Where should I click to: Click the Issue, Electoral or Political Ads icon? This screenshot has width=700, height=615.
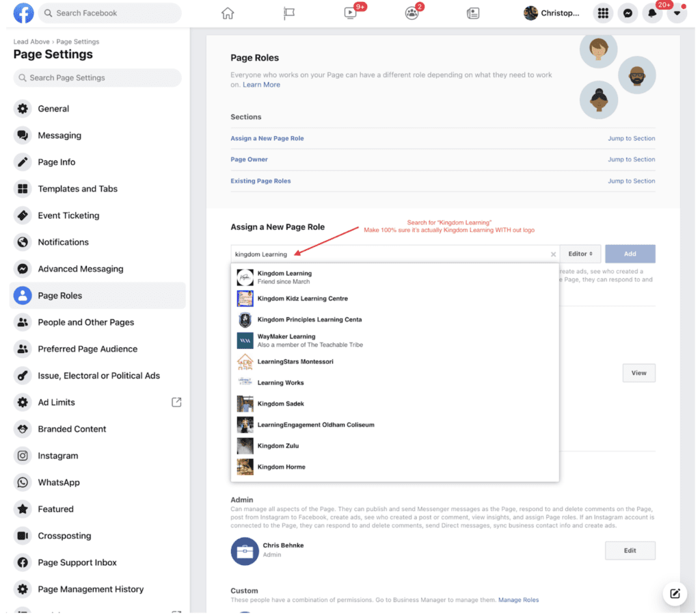(x=23, y=376)
